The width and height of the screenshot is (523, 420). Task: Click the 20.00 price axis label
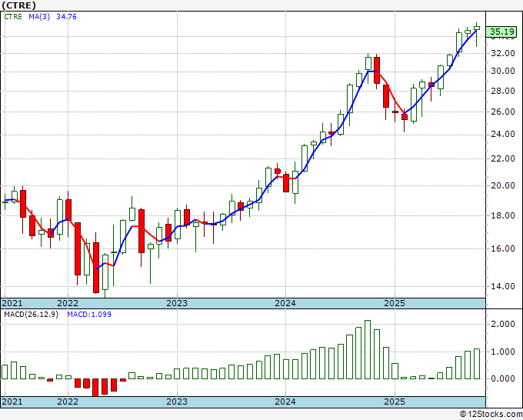[x=503, y=186]
